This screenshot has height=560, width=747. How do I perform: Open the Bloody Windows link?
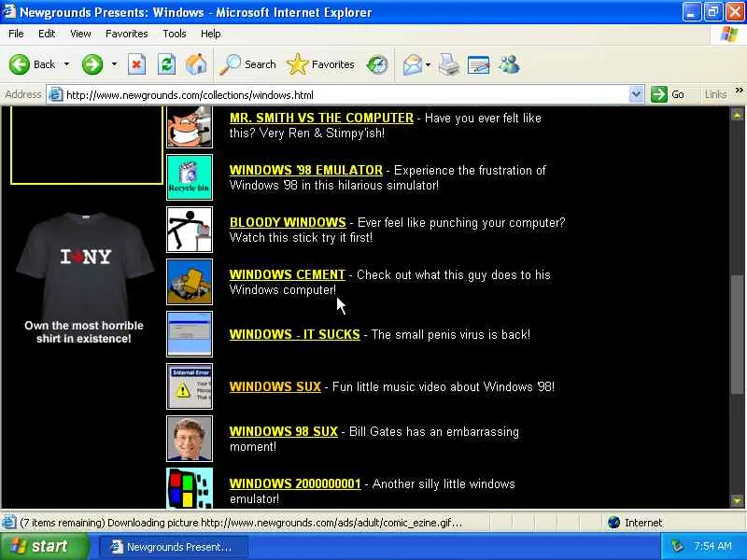pos(288,222)
